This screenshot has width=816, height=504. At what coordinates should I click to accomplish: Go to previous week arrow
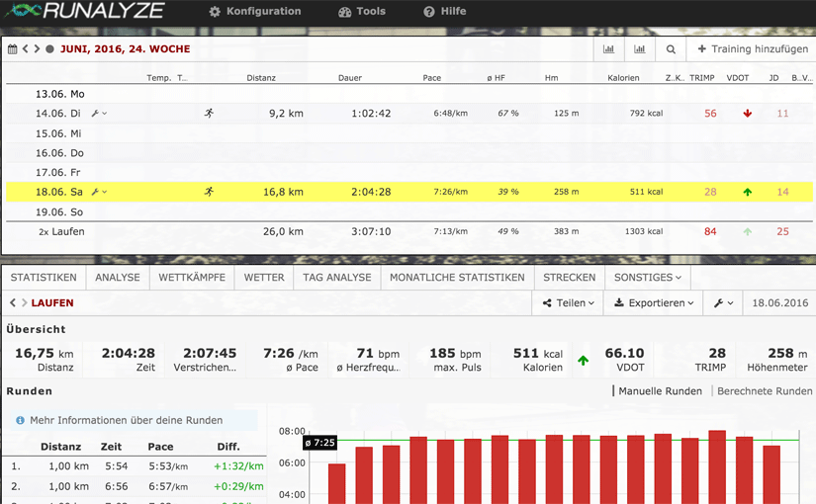[x=25, y=48]
